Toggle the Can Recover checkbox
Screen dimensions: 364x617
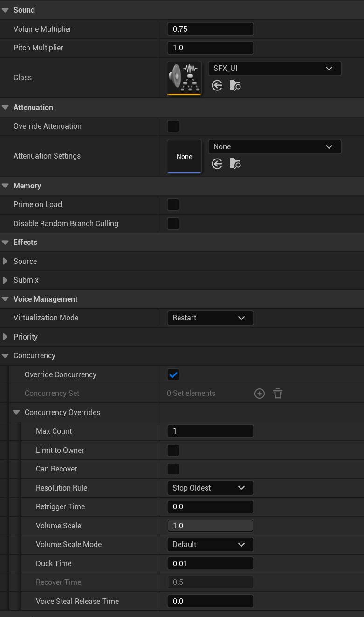[x=173, y=469]
